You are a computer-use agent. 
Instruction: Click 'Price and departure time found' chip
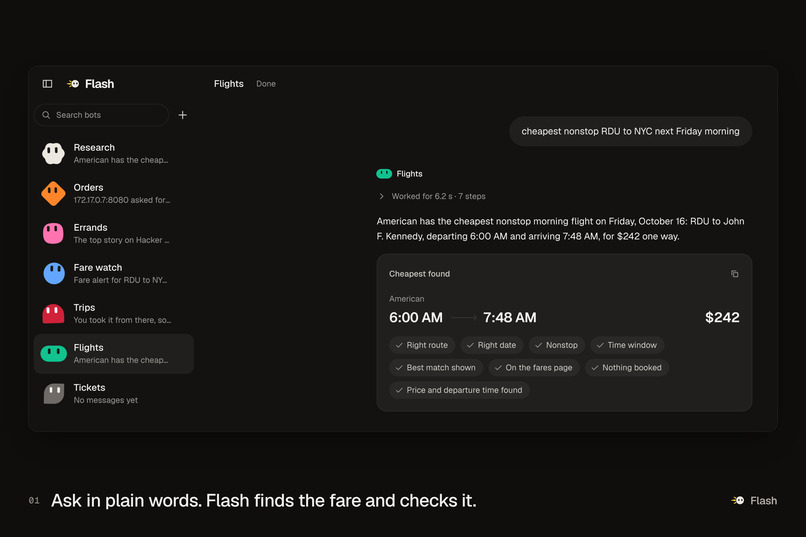[459, 391]
